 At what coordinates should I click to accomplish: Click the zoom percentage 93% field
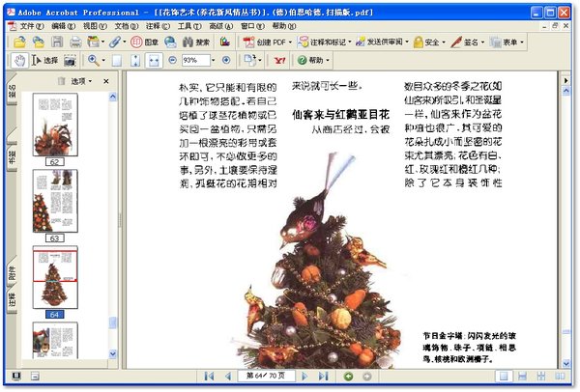point(195,60)
